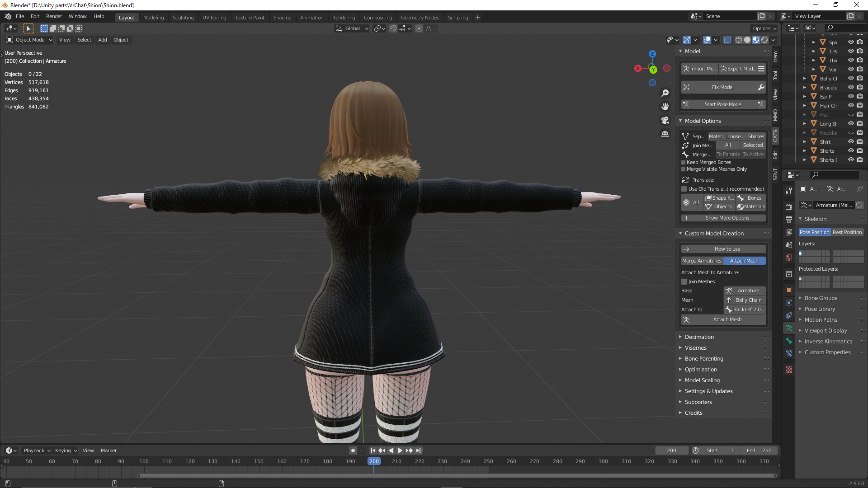The image size is (868, 488).
Task: Click the pan hand viewport icon
Action: (x=665, y=107)
